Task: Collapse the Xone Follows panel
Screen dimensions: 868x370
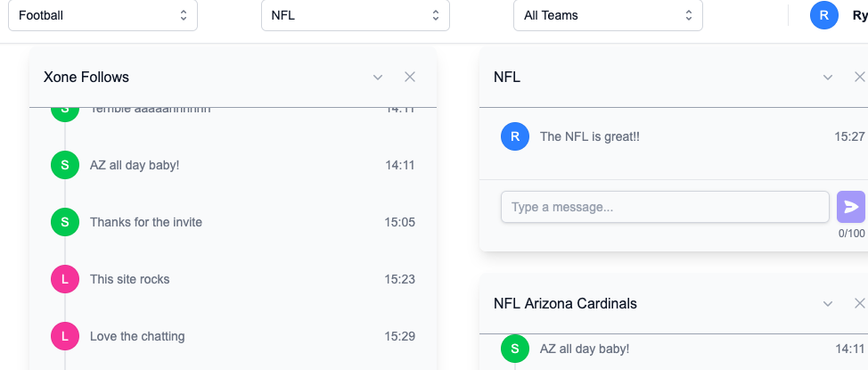Action: 378,78
